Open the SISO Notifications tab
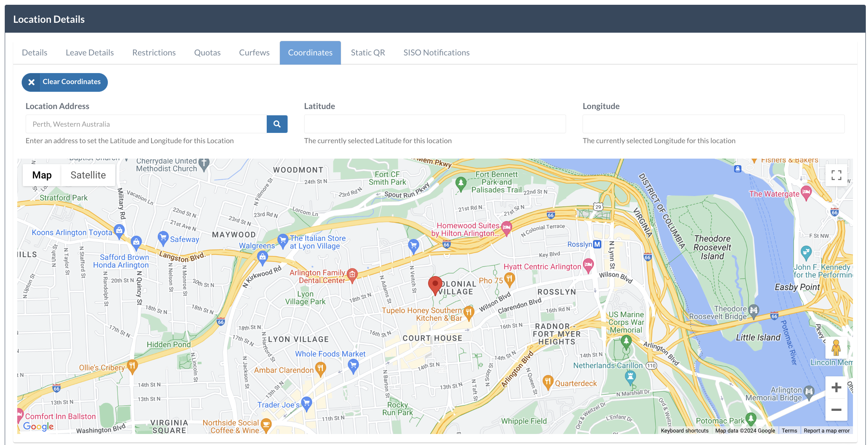This screenshot has height=445, width=868. click(x=436, y=53)
